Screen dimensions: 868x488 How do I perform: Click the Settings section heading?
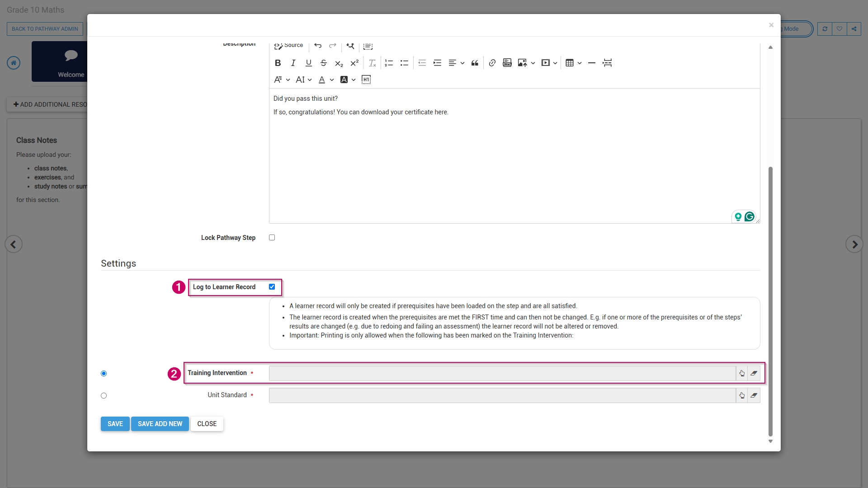pyautogui.click(x=118, y=263)
